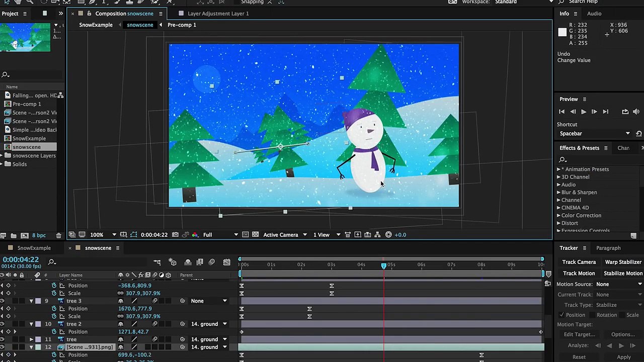Toggle motion blur switch on tree 3

[155, 301]
